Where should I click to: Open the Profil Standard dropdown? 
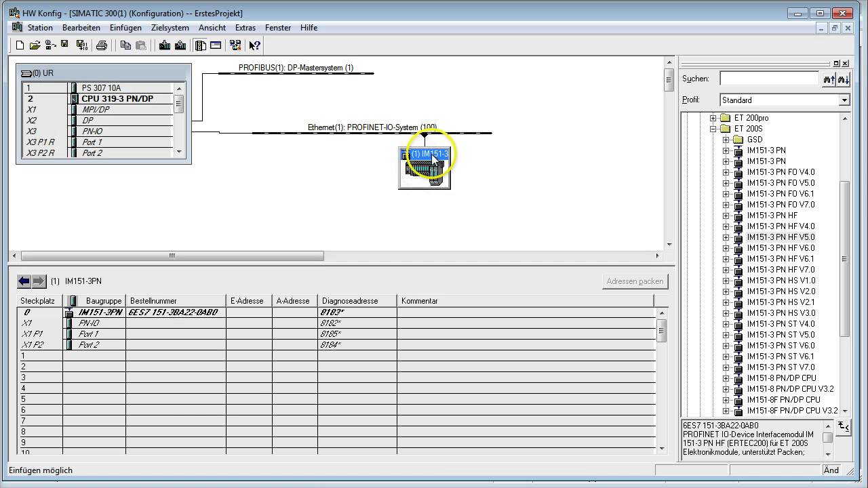point(844,100)
